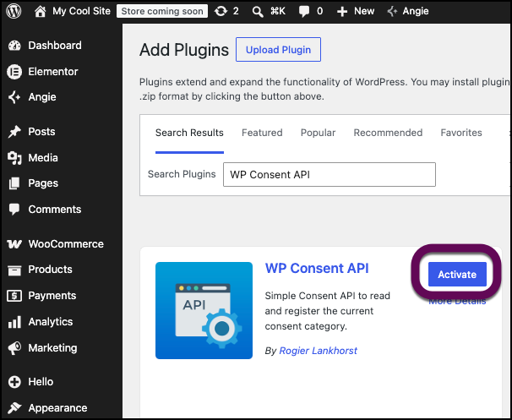Click the Posts pushpin icon
512x420 pixels.
click(14, 132)
